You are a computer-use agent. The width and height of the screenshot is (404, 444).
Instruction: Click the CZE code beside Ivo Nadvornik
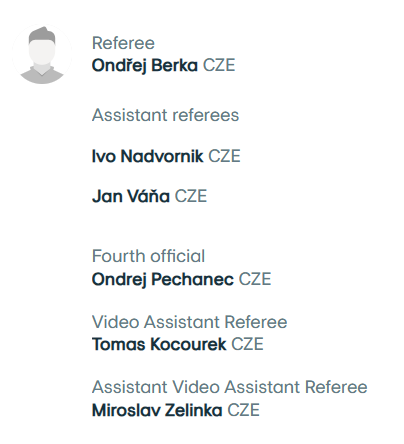(x=224, y=156)
